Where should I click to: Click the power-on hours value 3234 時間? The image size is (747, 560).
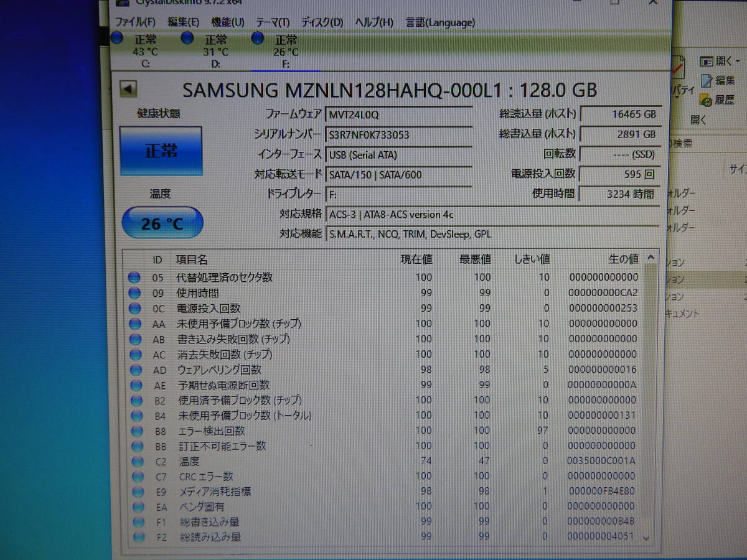(x=620, y=194)
